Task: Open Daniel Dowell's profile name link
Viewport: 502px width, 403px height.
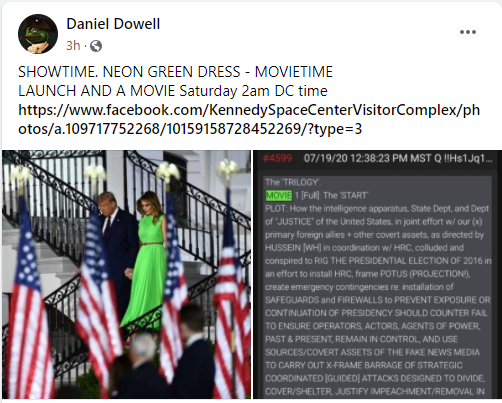Action: (113, 24)
